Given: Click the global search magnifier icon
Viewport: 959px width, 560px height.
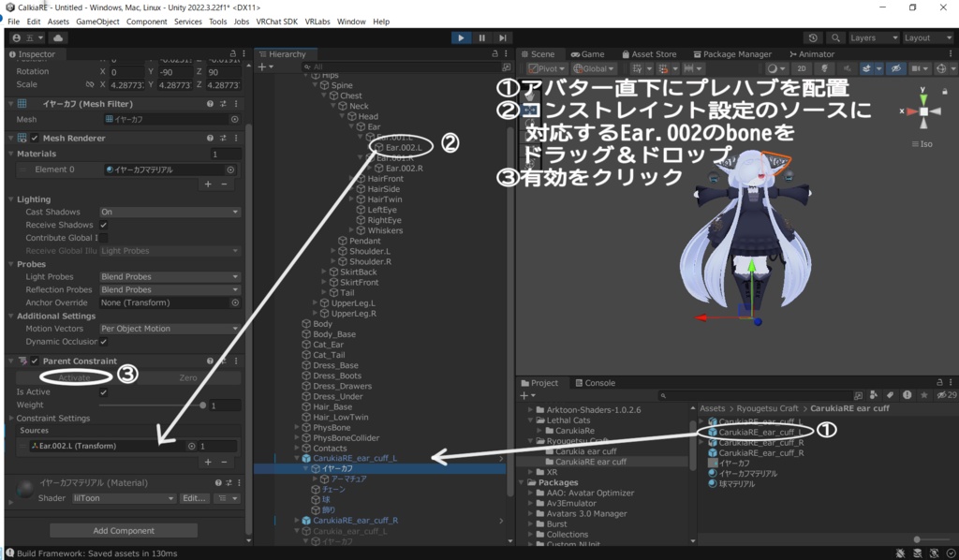Looking at the screenshot, I should (835, 37).
